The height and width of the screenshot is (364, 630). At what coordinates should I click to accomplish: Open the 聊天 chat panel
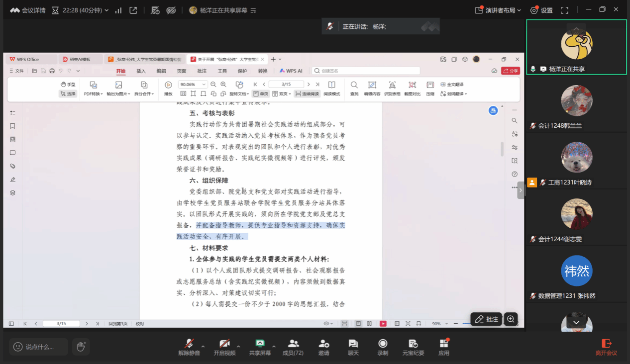(353, 347)
